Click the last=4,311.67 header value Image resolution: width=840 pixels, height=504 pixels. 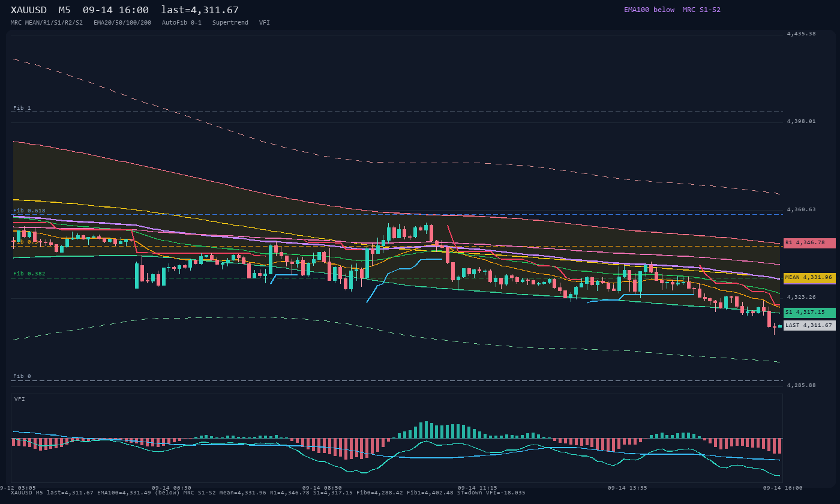click(x=200, y=10)
